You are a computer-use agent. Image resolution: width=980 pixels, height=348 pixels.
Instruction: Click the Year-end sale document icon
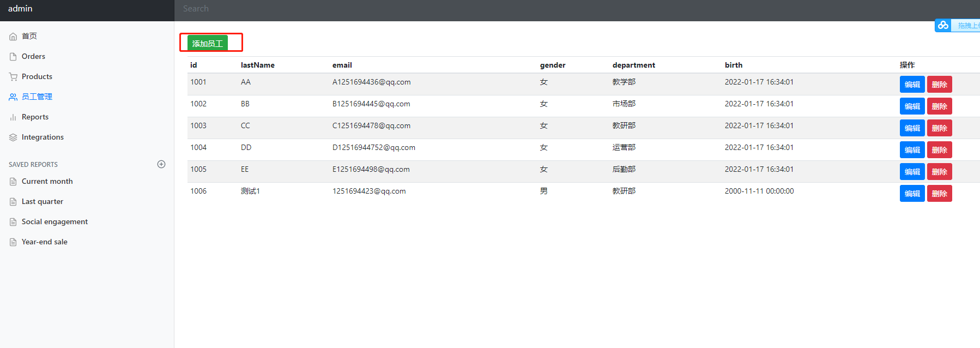[x=13, y=242]
